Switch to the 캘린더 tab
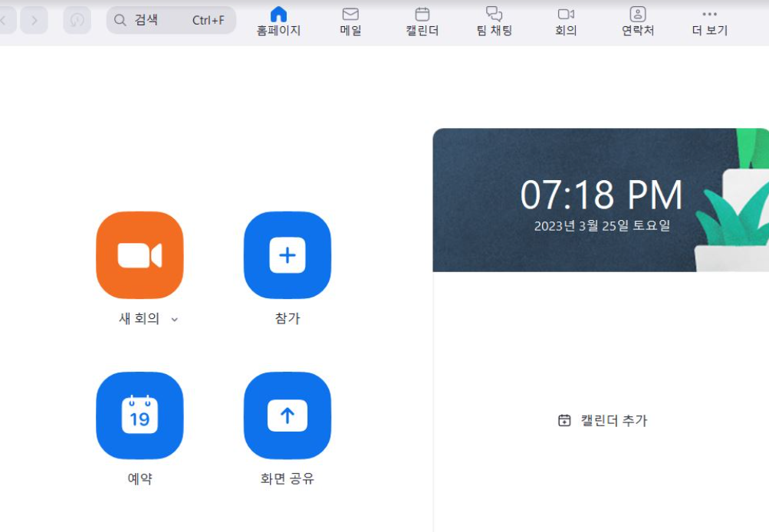This screenshot has width=769, height=532. pyautogui.click(x=422, y=21)
